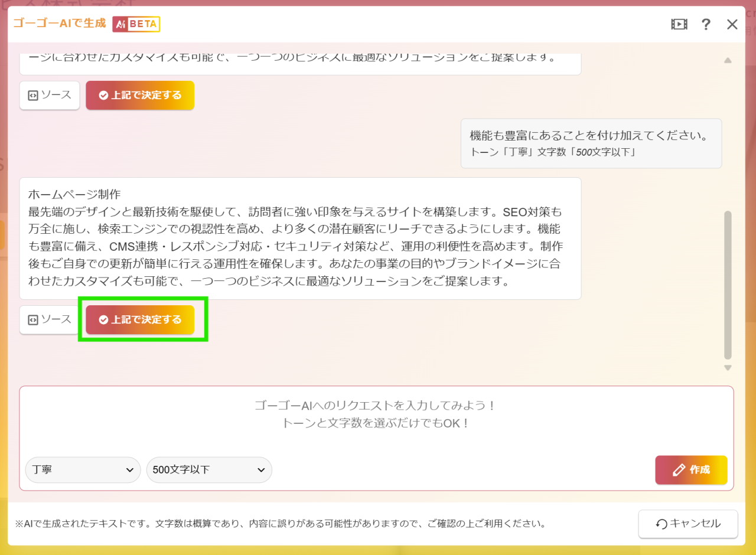756x555 pixels.
Task: Show source for the ホームページ制作 response
Action: coord(50,319)
